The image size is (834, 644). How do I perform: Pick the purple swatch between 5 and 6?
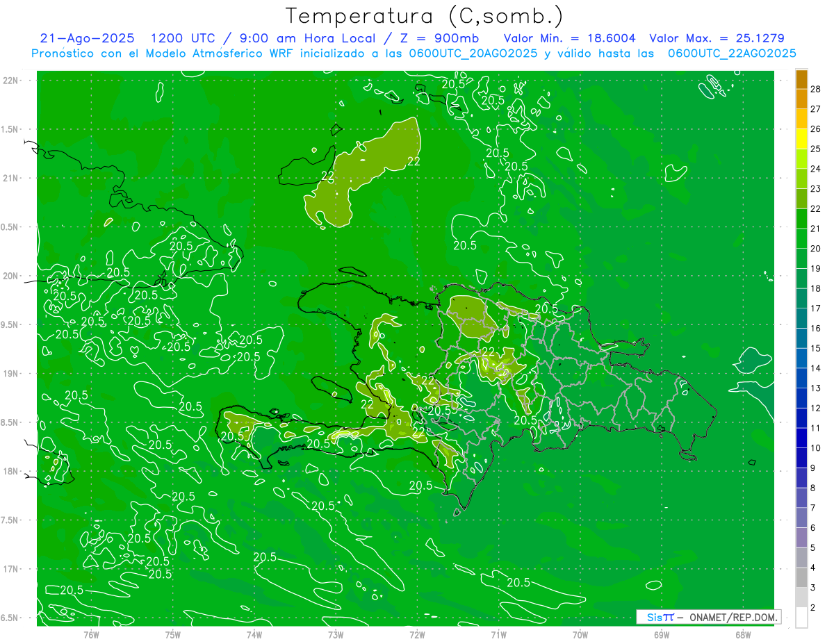[801, 538]
